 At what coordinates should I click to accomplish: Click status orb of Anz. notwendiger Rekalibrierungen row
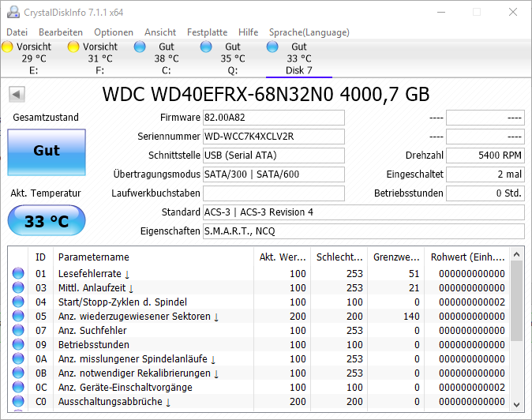click(x=18, y=373)
